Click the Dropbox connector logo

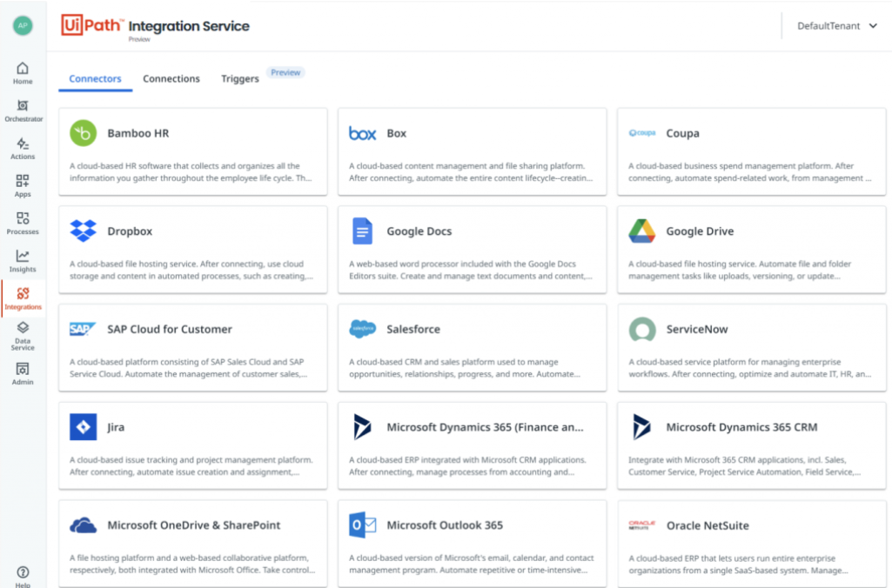[84, 231]
